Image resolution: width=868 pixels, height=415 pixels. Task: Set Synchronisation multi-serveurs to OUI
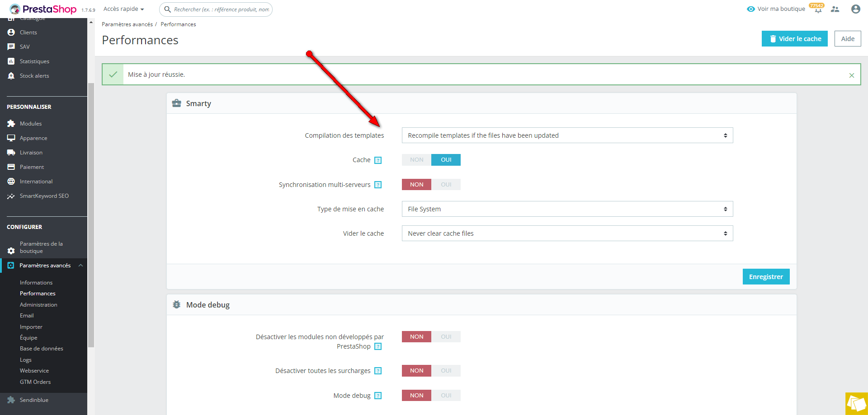coord(446,184)
